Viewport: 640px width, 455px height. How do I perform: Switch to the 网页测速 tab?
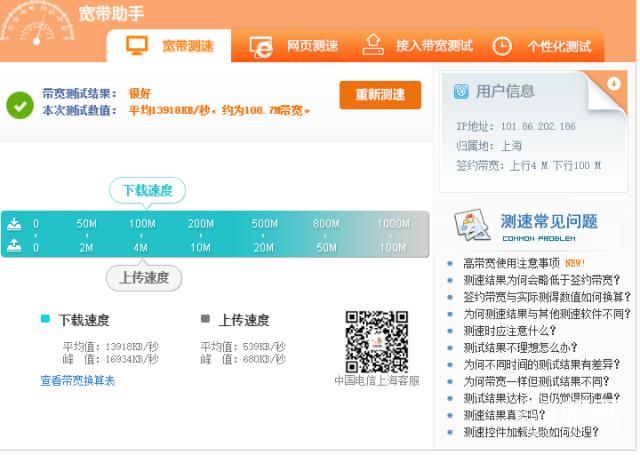point(294,45)
